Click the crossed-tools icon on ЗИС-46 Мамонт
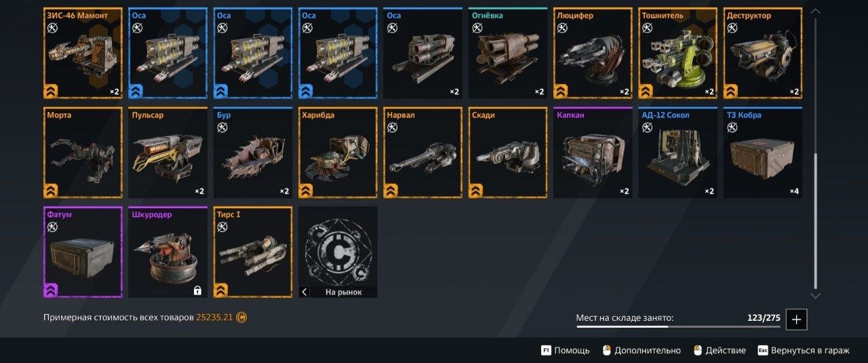This screenshot has width=868, height=363. point(52,28)
